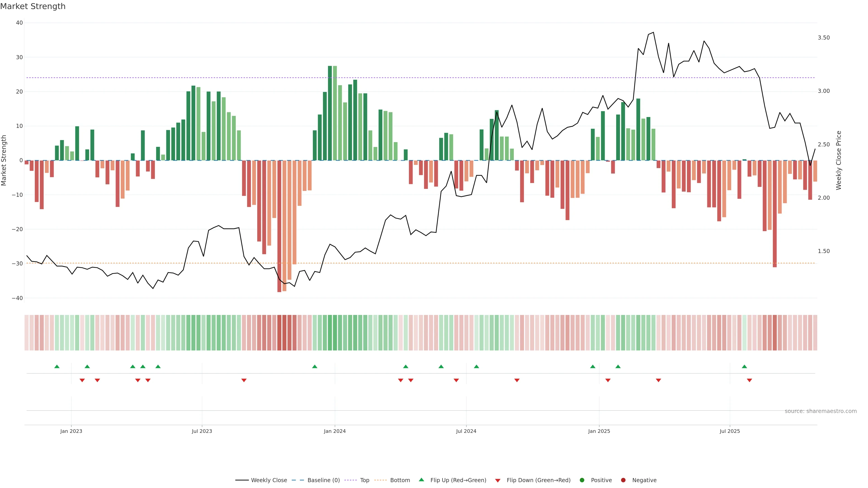The width and height of the screenshot is (868, 488).
Task: Click the source: sharemaestro.com text
Action: tap(821, 411)
